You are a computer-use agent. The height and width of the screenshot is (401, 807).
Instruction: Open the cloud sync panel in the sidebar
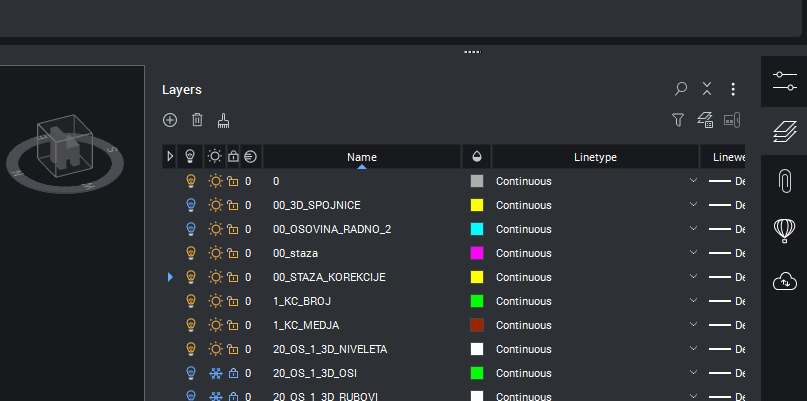[x=784, y=282]
